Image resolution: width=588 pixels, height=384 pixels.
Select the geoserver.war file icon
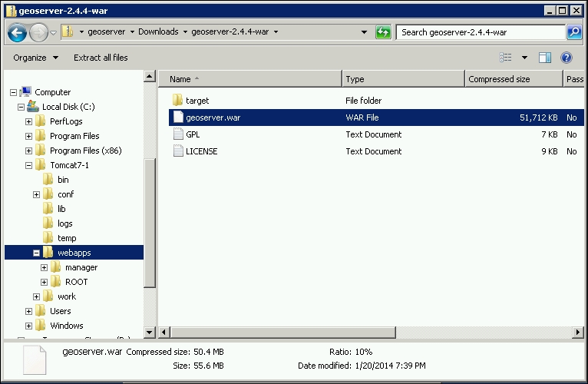point(178,118)
